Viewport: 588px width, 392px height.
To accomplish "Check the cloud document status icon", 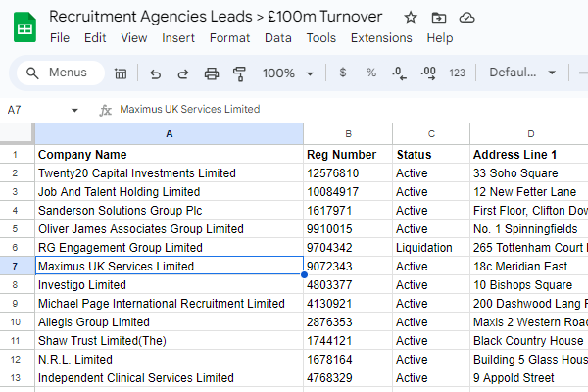I will pyautogui.click(x=466, y=18).
